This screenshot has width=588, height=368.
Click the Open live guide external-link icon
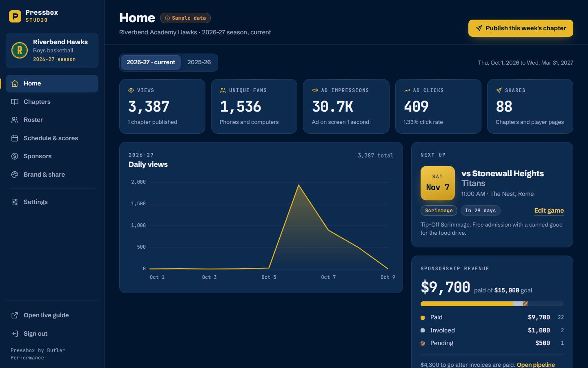pos(15,315)
